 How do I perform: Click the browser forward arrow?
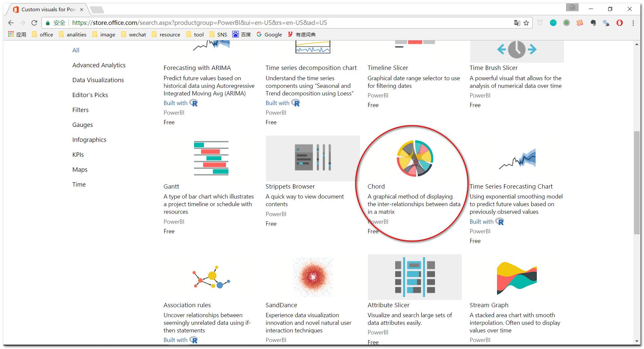[x=23, y=23]
